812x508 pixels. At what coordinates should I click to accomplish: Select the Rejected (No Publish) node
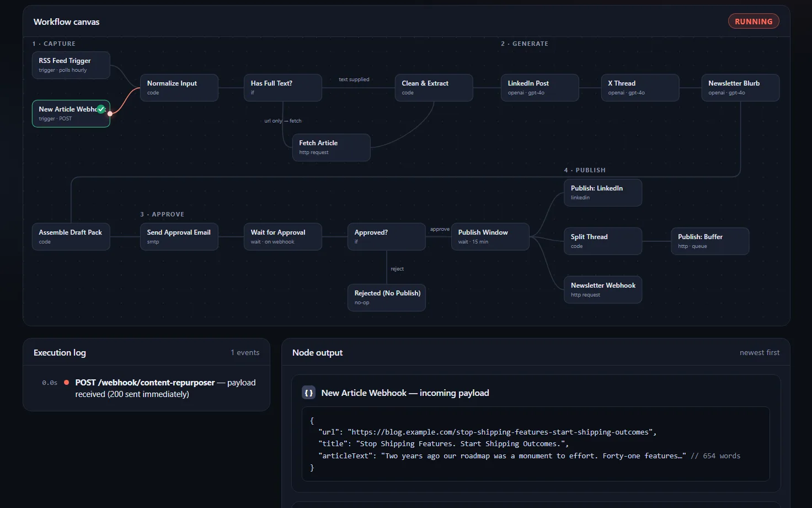(x=387, y=298)
